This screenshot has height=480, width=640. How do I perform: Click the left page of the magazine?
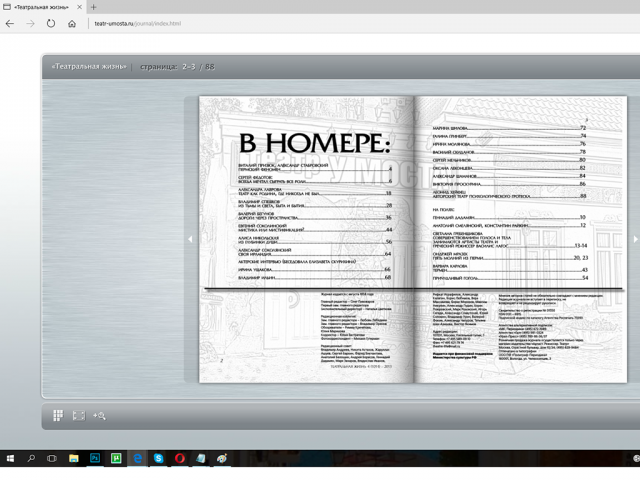(x=306, y=239)
